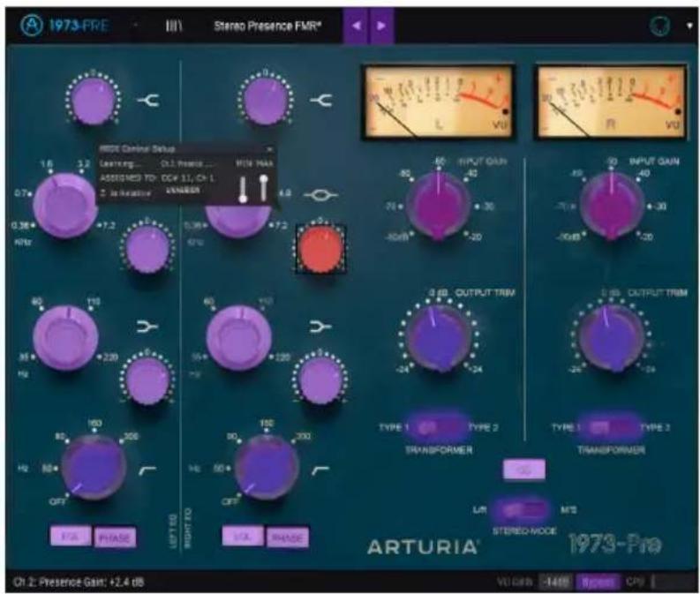This screenshot has width=700, height=594.
Task: Toggle the Left EQ PHASE button
Action: pyautogui.click(x=114, y=538)
